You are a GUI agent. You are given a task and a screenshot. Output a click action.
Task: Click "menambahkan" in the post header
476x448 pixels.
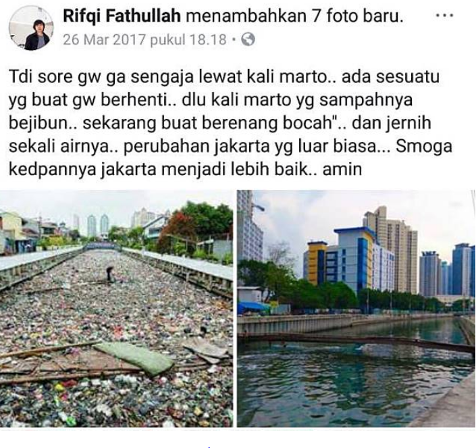[246, 16]
